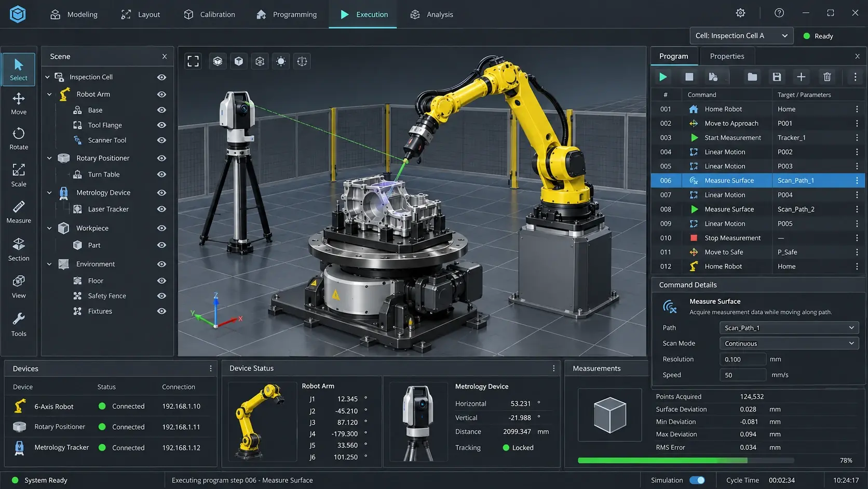
Task: Select row 003 Start Measurement
Action: 758,138
